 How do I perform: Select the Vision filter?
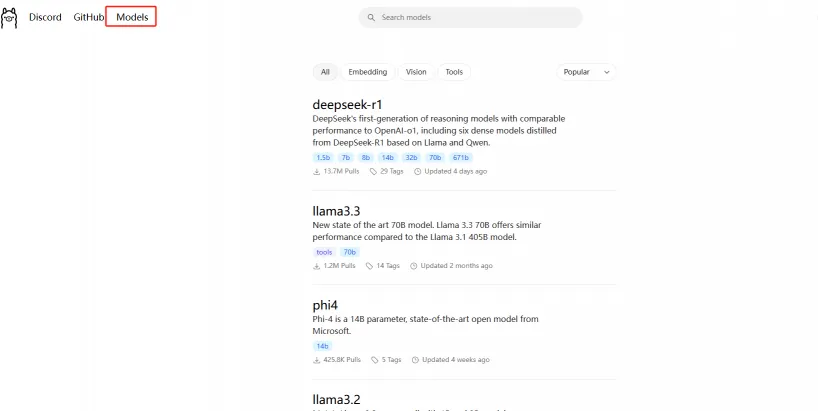416,72
